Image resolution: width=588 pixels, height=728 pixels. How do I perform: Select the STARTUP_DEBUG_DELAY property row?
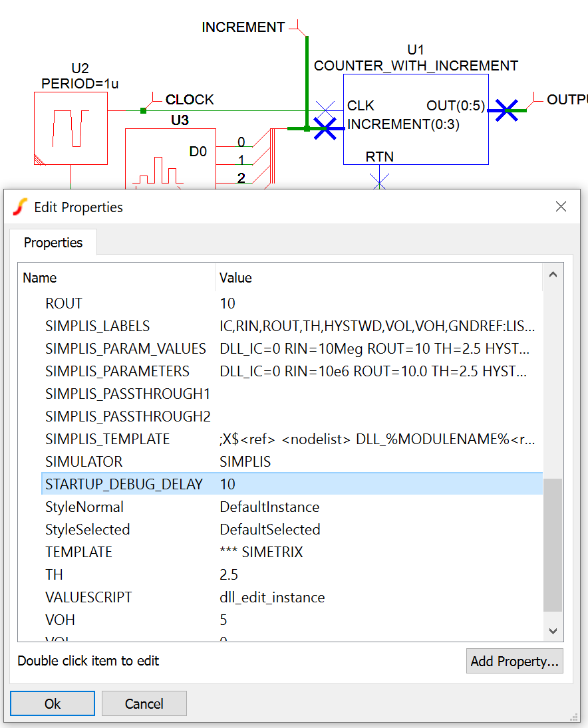click(124, 484)
